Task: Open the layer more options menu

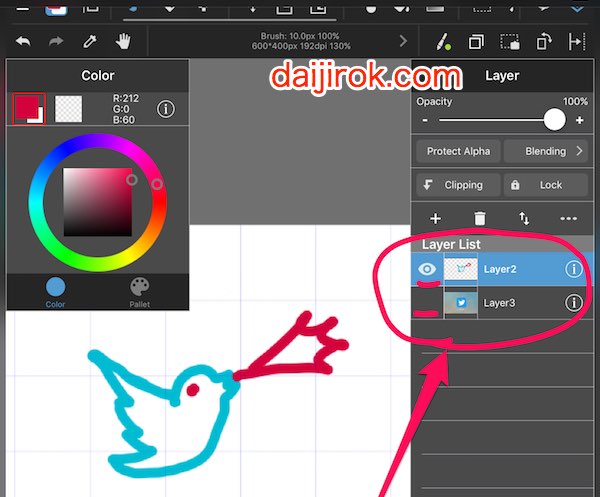Action: click(568, 219)
